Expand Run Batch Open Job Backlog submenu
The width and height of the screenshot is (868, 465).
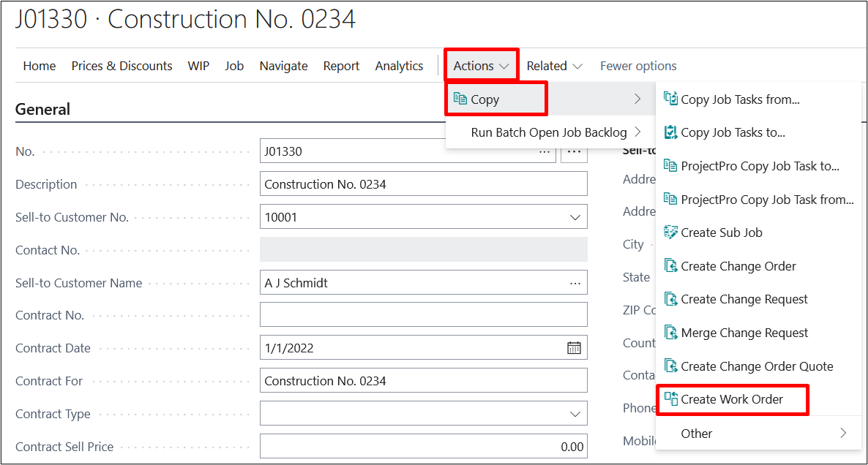point(637,132)
